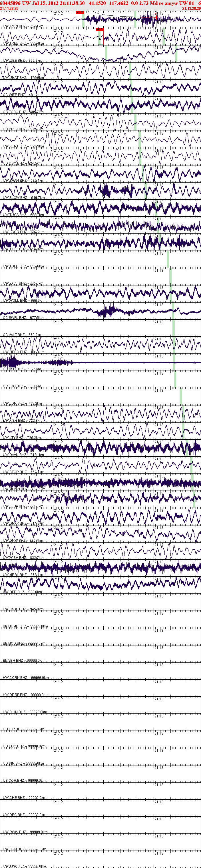Select the CC STD BHZ 682.9km label
Viewport: 201px width, 868px height.
[22, 369]
